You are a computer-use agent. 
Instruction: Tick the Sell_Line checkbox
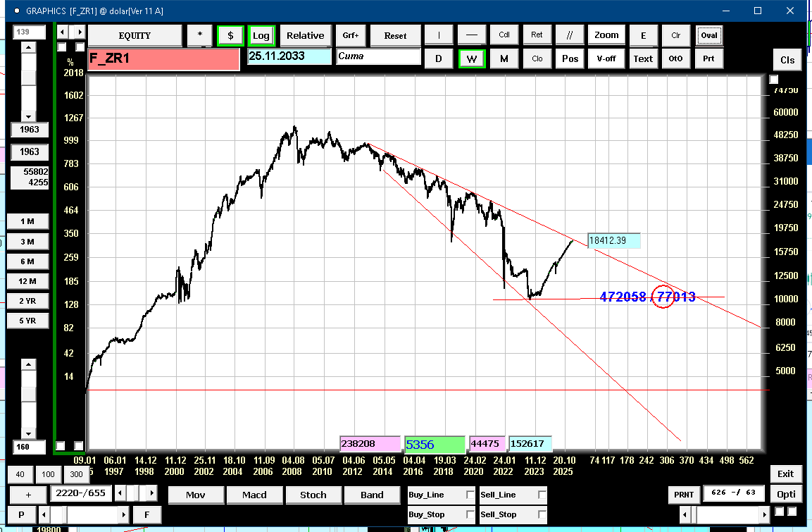coord(542,495)
